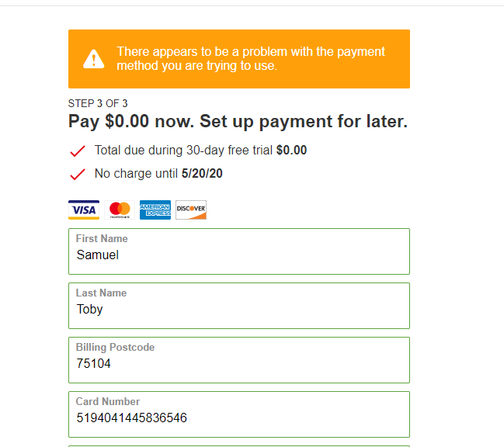Click the American Express logo
This screenshot has width=504, height=447.
point(155,210)
